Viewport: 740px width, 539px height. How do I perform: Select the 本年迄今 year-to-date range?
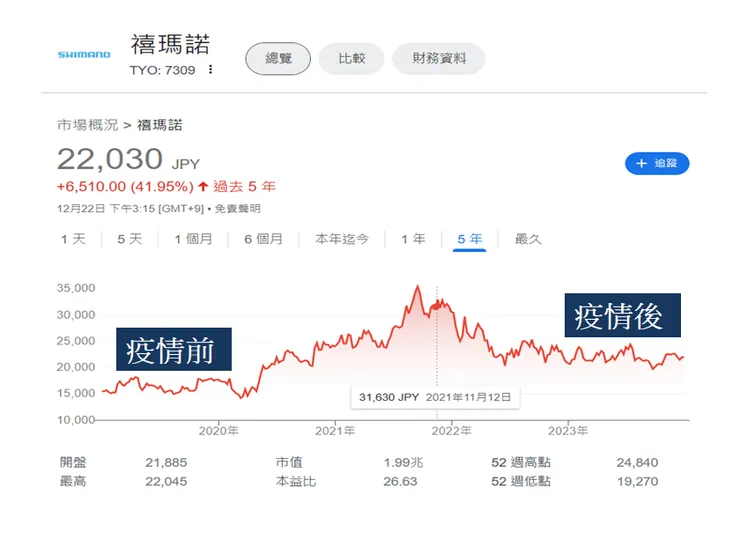click(x=342, y=239)
